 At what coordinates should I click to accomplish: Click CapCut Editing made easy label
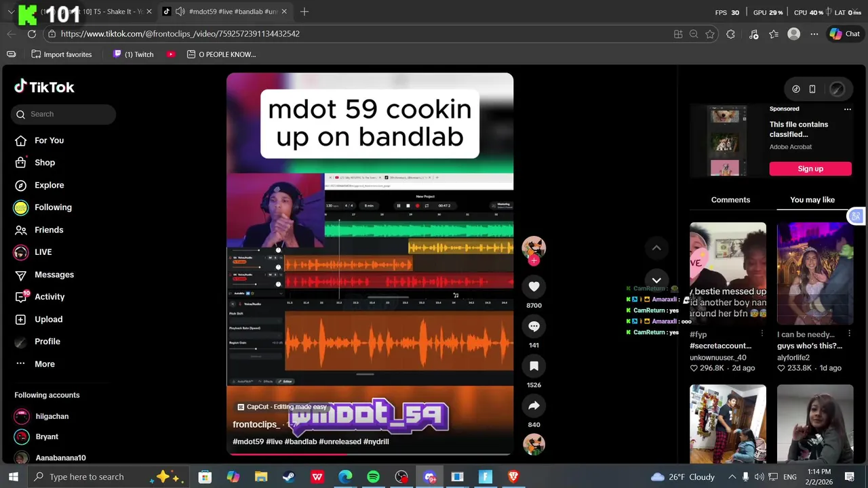click(281, 407)
